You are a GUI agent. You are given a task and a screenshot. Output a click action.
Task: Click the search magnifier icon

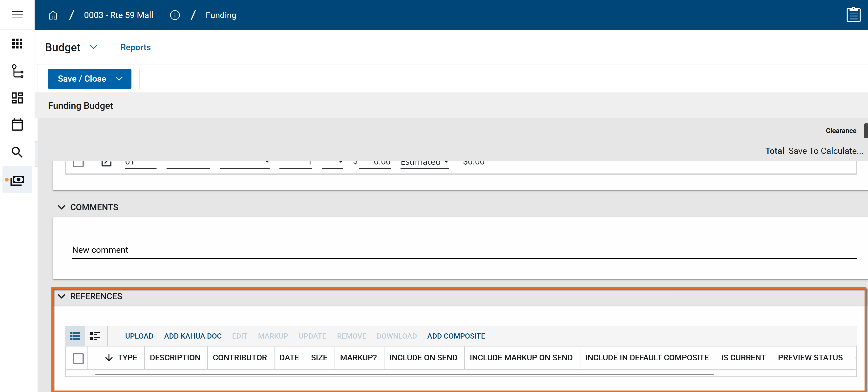[17, 152]
